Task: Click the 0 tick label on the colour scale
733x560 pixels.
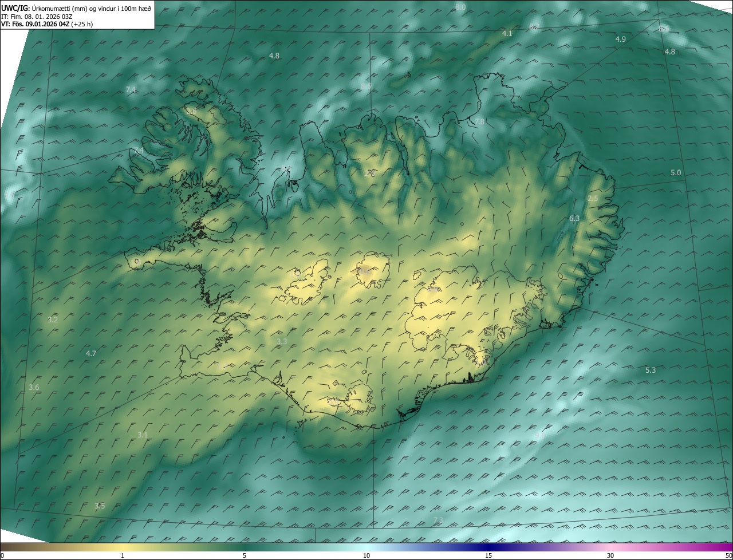Action: 2,556
